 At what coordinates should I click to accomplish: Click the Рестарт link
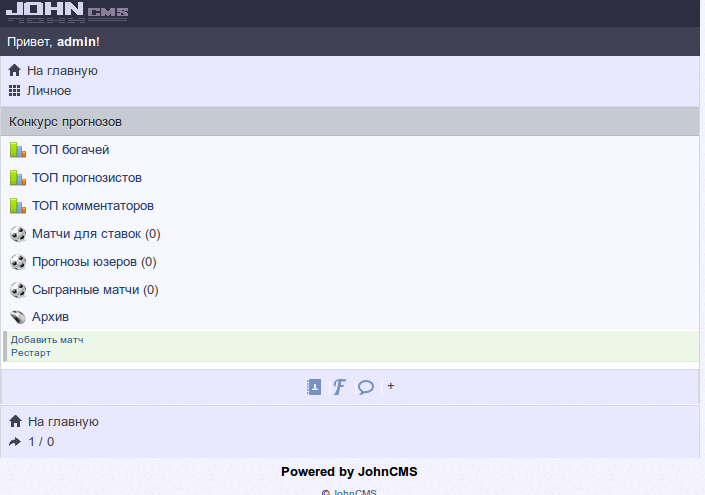pyautogui.click(x=31, y=353)
